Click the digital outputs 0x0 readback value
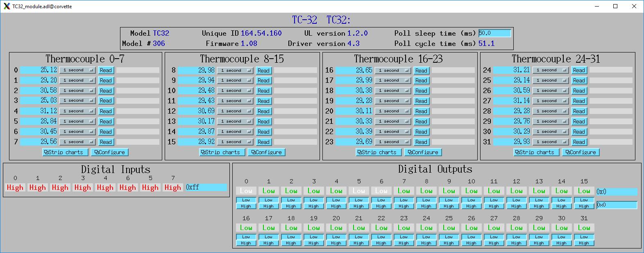Image resolution: width=644 pixels, height=253 pixels. (617, 191)
